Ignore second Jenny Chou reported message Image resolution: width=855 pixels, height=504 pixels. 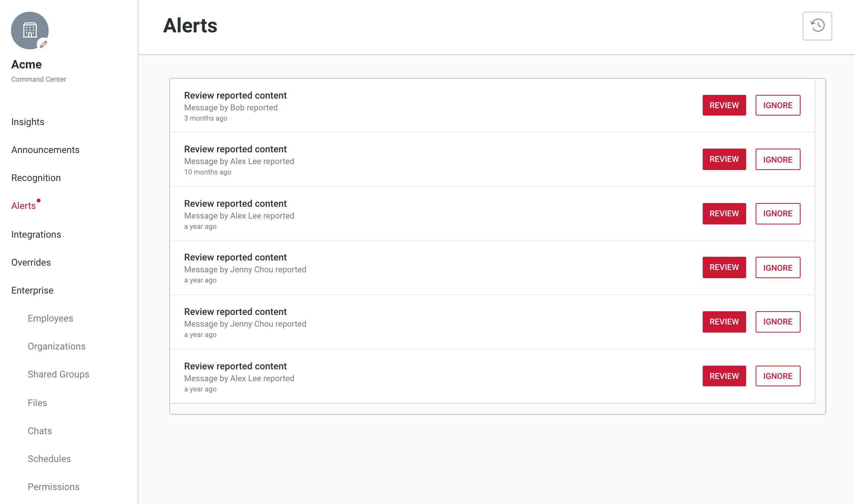pyautogui.click(x=778, y=322)
